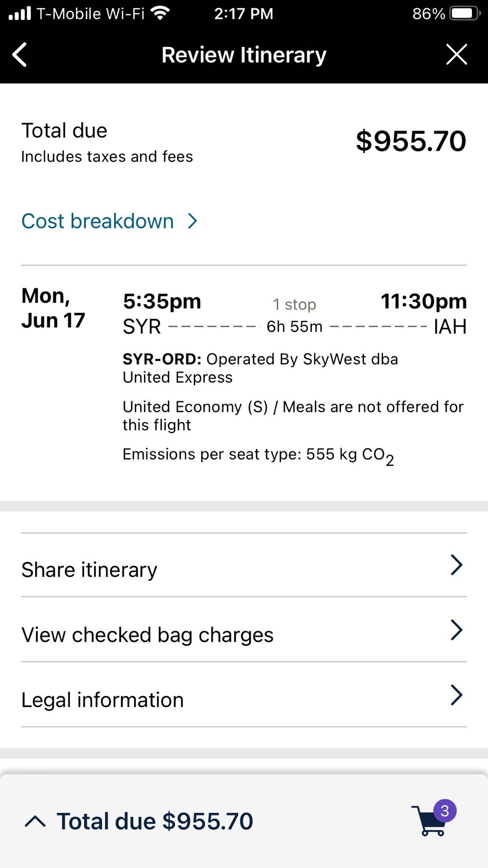Tap the back arrow in the header
Screen dimensions: 488x868
20,55
